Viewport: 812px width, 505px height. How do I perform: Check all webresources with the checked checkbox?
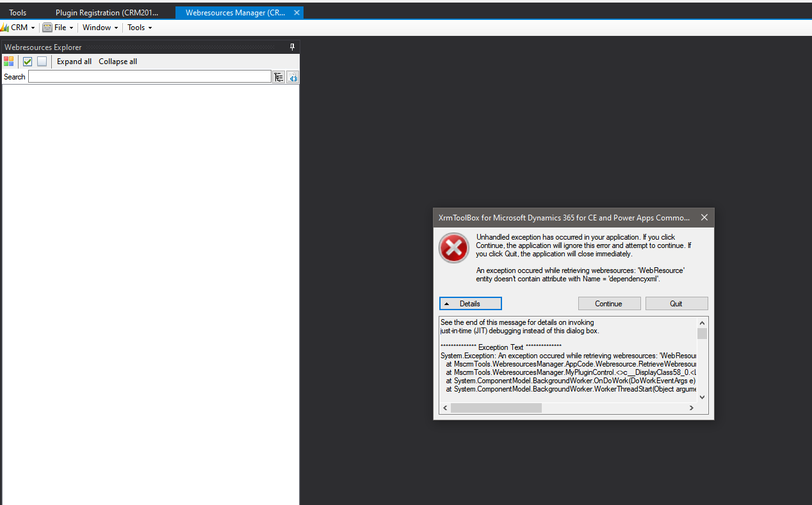[28, 61]
